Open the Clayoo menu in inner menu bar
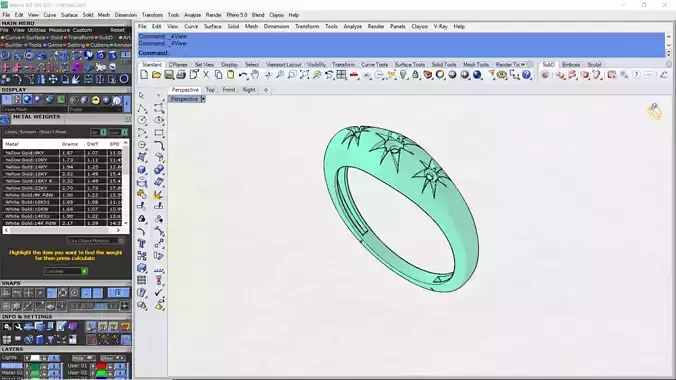This screenshot has height=380, width=676. [x=419, y=26]
